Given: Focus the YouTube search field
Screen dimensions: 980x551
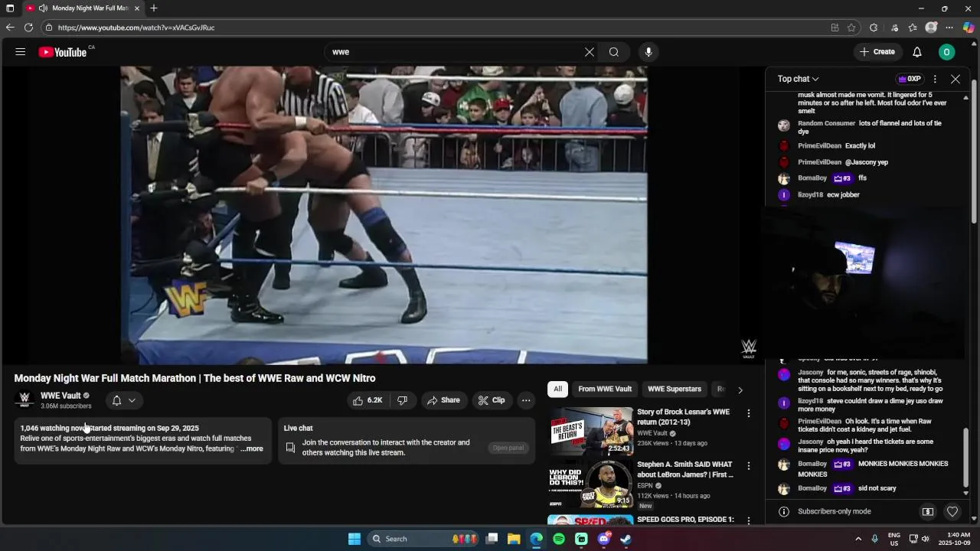Looking at the screenshot, I should pos(455,52).
